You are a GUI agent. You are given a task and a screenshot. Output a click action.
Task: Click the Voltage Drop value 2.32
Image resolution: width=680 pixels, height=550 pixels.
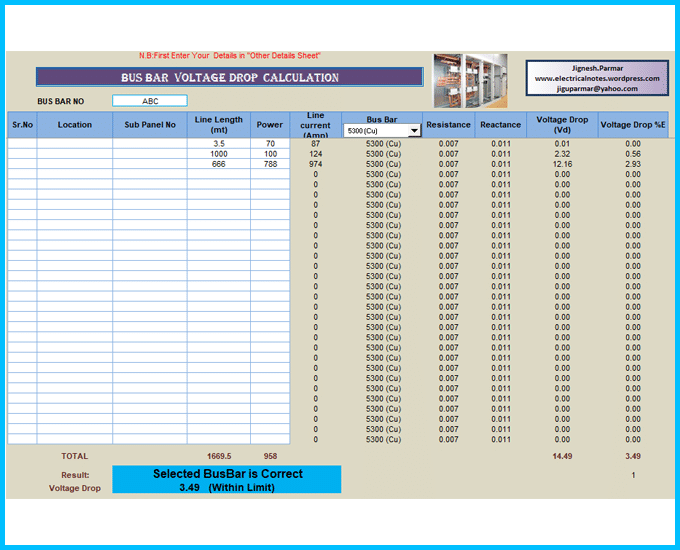pyautogui.click(x=562, y=154)
